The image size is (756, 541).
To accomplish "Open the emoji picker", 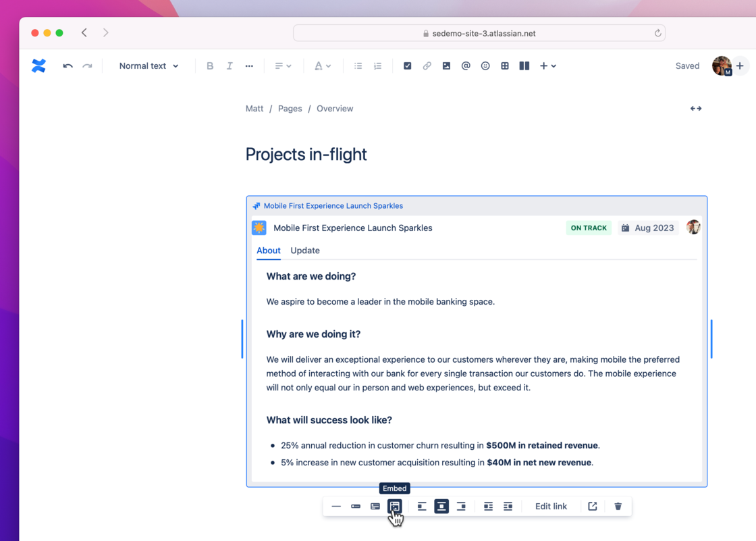I will (485, 66).
